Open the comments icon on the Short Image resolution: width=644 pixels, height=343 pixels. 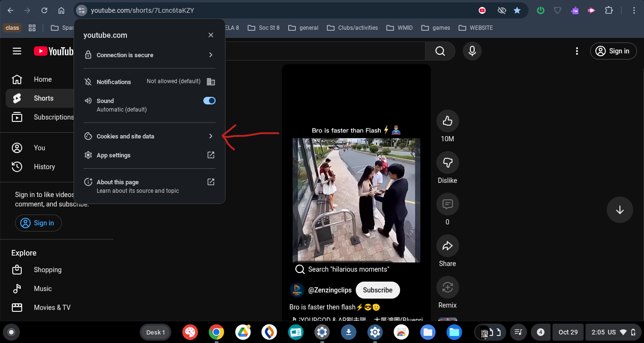pos(447,205)
